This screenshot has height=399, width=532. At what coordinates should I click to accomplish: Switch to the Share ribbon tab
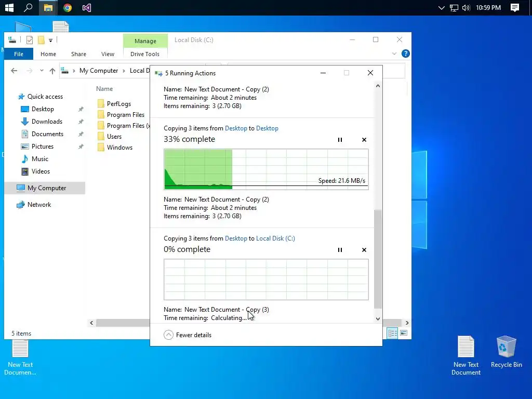click(78, 54)
